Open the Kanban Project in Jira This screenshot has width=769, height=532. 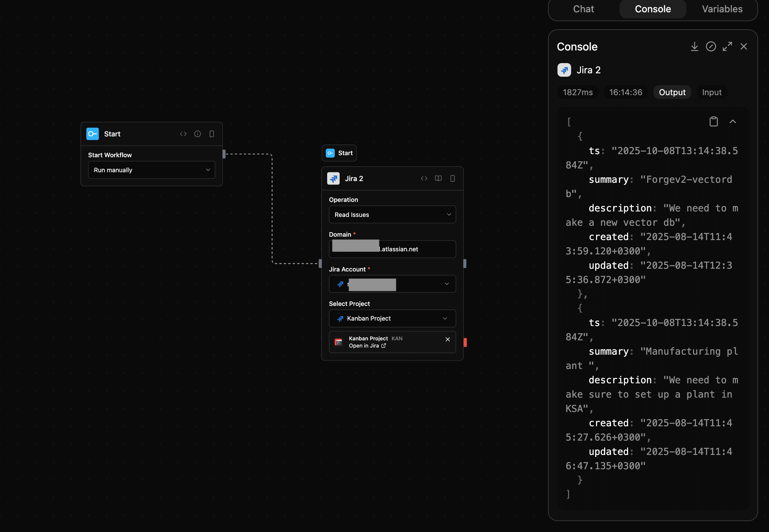point(367,345)
